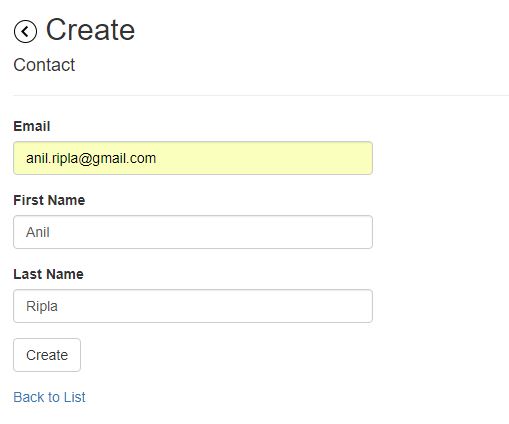Select the Last Name input box
509x424 pixels.
click(193, 306)
